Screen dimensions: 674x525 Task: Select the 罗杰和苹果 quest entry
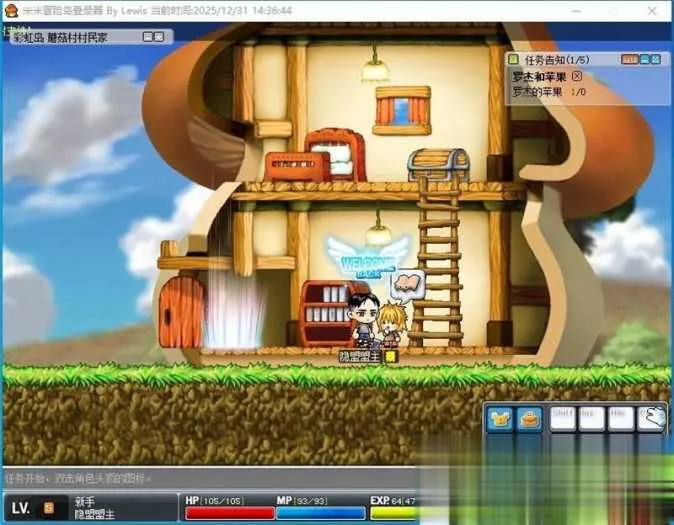(x=539, y=77)
